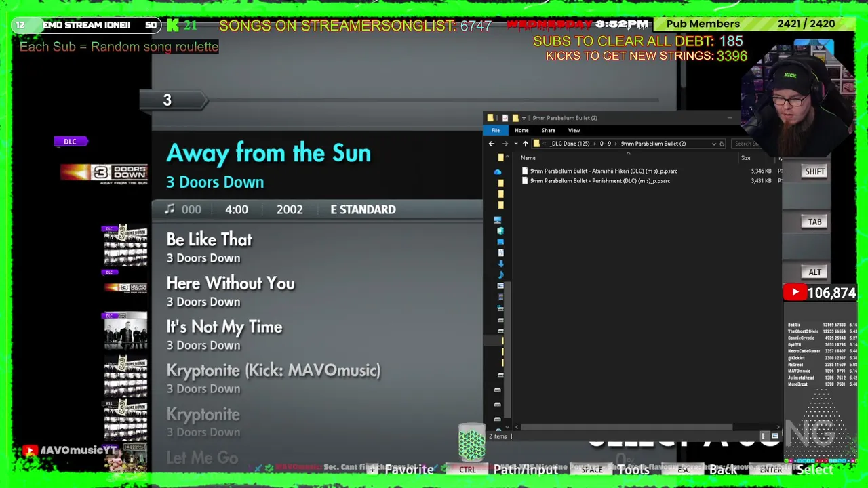The height and width of the screenshot is (488, 868).
Task: Open the Home ribbon tab
Action: [521, 130]
